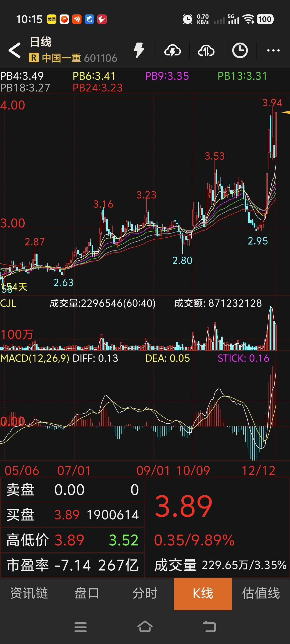Tap the 3.94 high price marker
The width and height of the screenshot is (290, 644).
(x=272, y=103)
